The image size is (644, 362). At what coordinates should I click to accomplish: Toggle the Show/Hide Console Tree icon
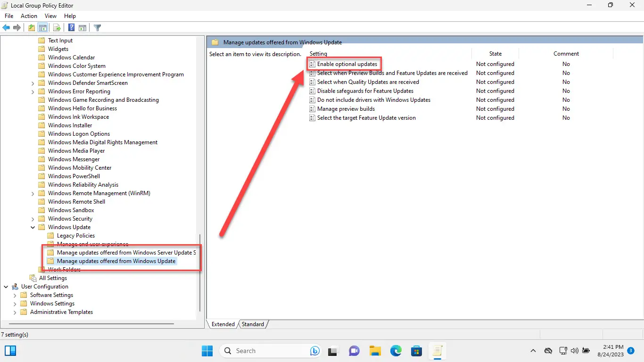pos(43,28)
